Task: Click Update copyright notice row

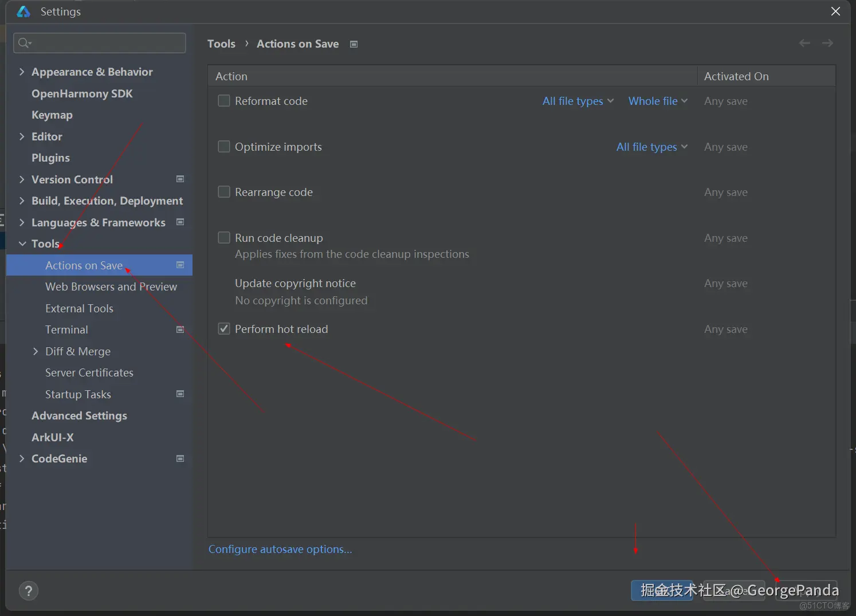Action: (295, 283)
